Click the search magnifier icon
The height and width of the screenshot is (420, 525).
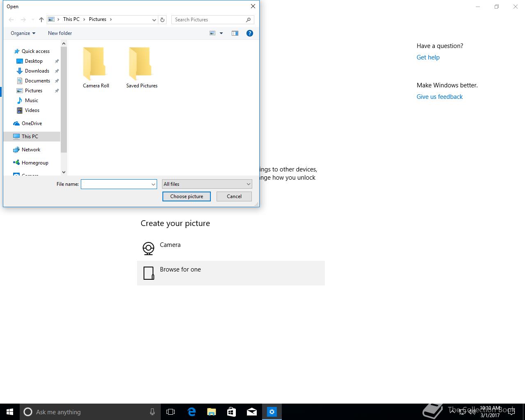coord(248,20)
